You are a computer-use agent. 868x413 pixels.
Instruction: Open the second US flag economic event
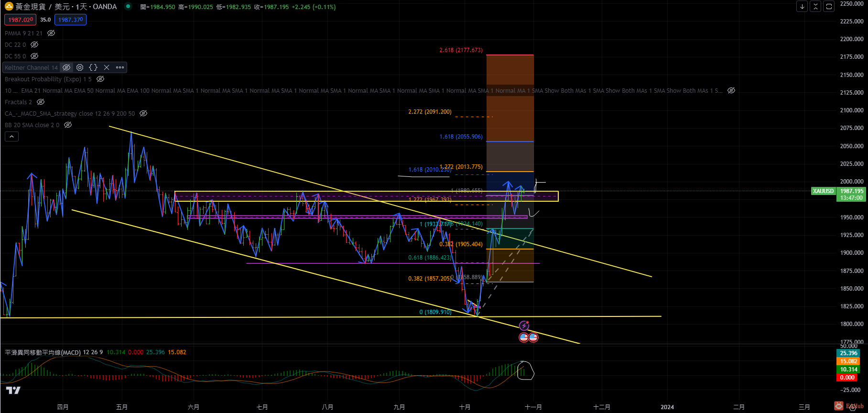click(x=533, y=337)
